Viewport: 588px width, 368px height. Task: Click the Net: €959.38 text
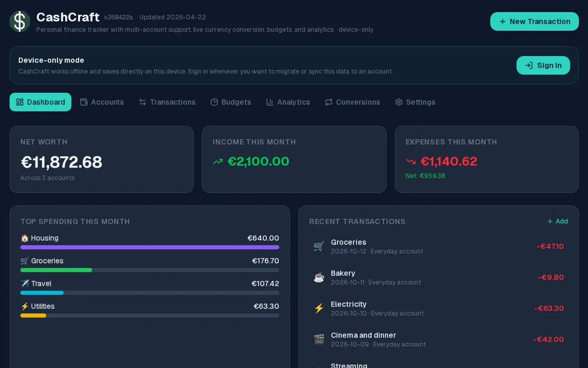(425, 176)
